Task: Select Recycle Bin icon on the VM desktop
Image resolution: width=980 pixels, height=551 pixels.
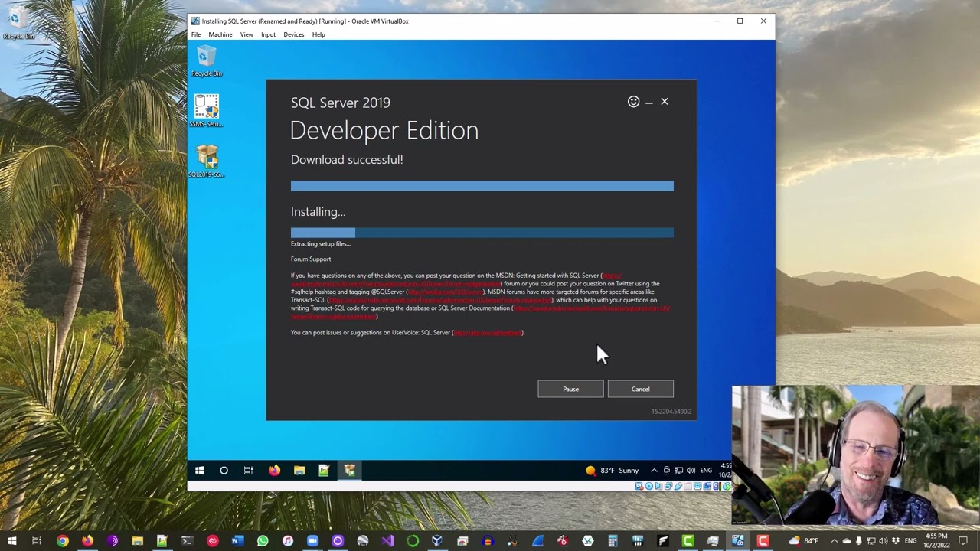Action: (207, 61)
